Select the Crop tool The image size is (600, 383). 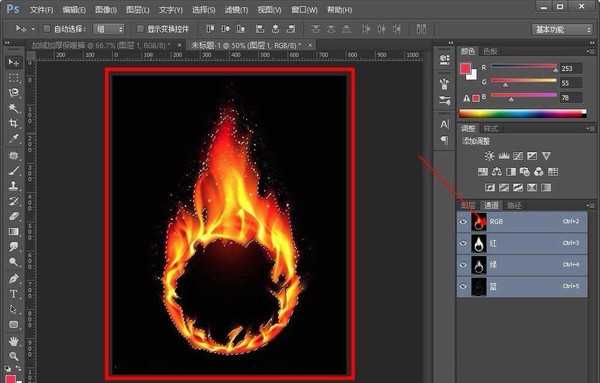tap(14, 123)
